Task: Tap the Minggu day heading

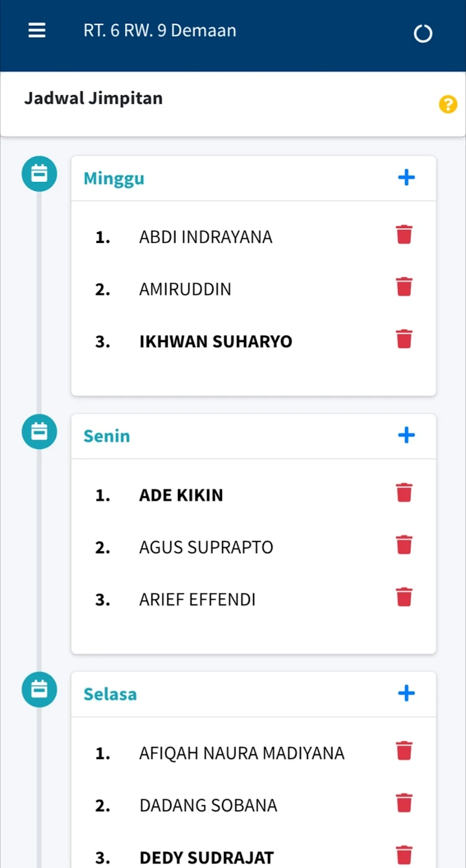Action: pos(114,178)
